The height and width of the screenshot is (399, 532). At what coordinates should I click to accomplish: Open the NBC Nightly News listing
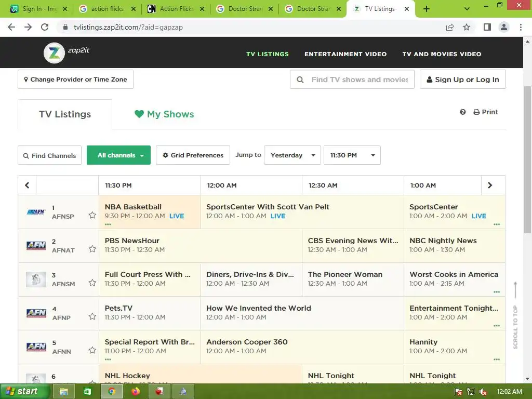454,245
